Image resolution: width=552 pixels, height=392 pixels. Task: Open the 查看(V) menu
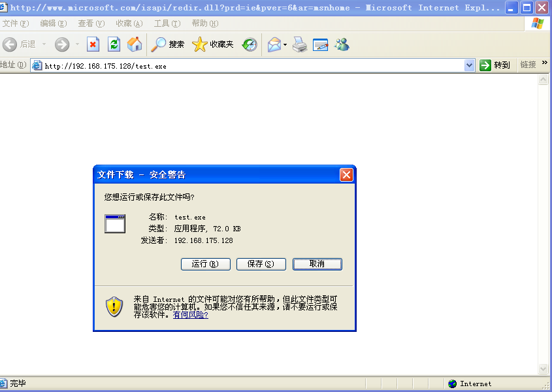click(x=91, y=24)
